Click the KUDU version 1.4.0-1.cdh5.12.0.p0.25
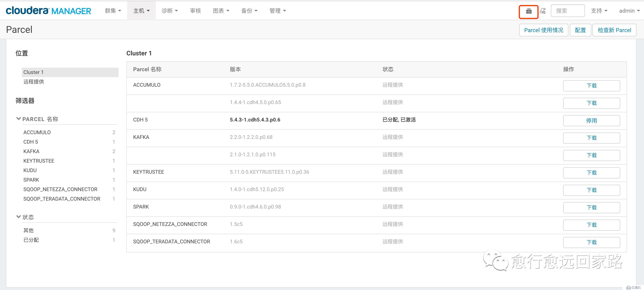This screenshot has width=644, height=290. tap(257, 190)
